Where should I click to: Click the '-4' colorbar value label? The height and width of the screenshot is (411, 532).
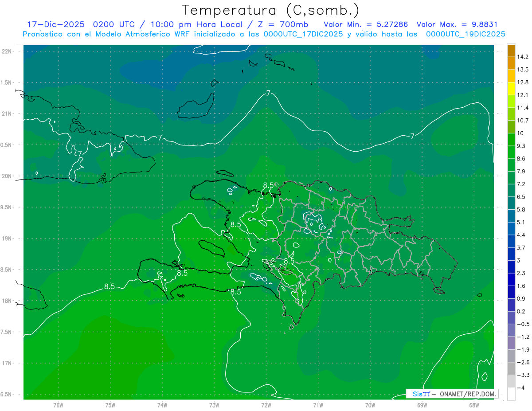point(521,388)
